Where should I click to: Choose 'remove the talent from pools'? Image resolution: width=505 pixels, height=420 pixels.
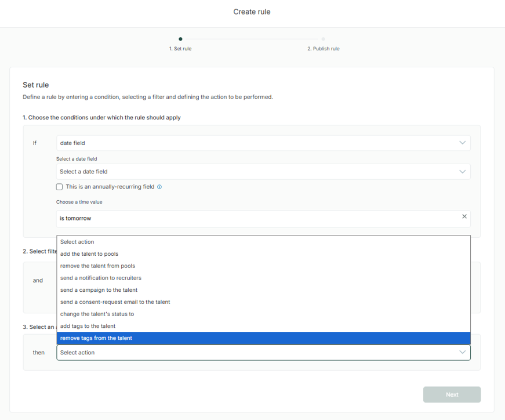97,266
